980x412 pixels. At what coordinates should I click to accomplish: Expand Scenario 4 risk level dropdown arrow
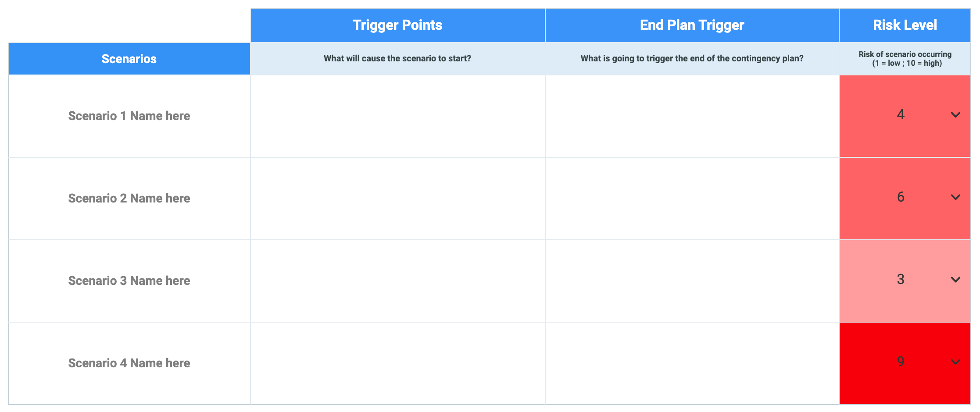[x=955, y=362]
